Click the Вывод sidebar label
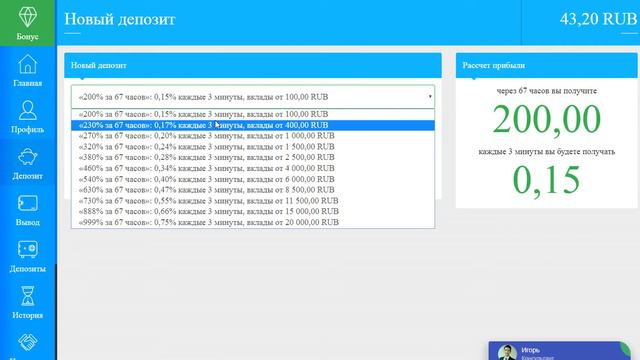 (27, 222)
